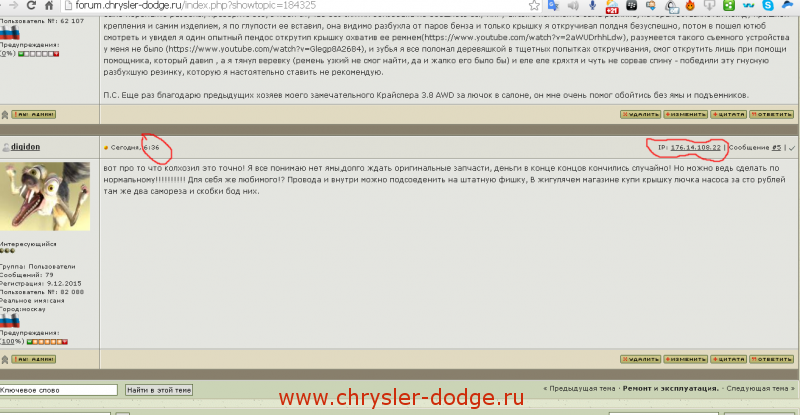Click the extension icon with 'off' badge
Image resolution: width=800 pixels, height=415 pixels.
pos(671,6)
